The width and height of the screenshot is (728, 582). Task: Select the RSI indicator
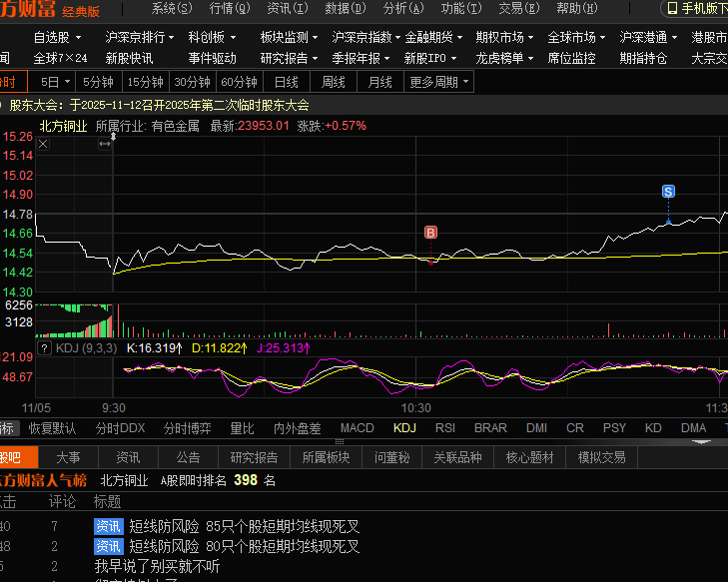[445, 428]
